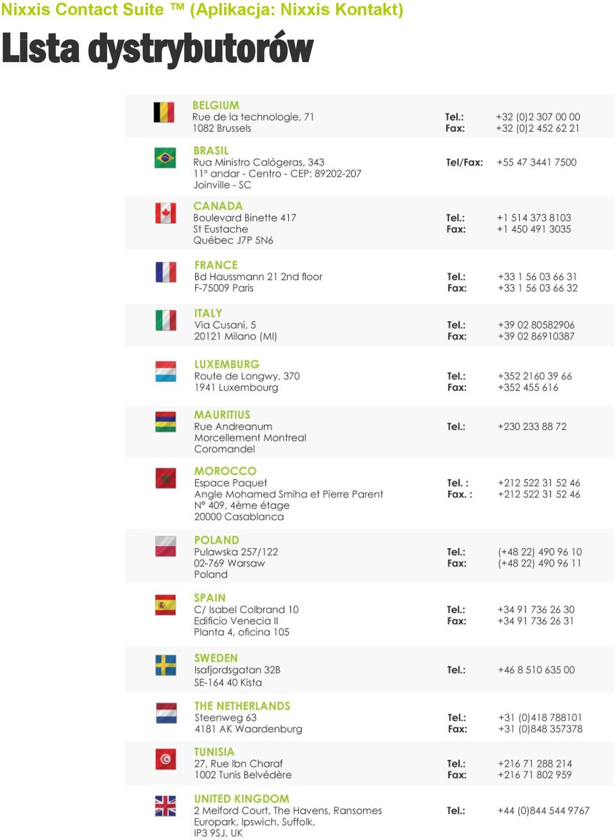This screenshot has height=840, width=616.
Task: Click the POLAND country heading
Action: coord(216,540)
